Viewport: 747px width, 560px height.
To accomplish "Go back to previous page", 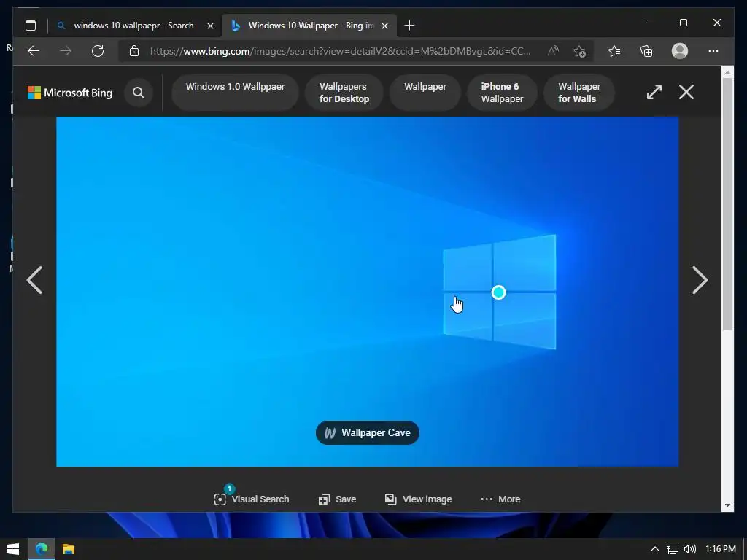I will [x=34, y=51].
